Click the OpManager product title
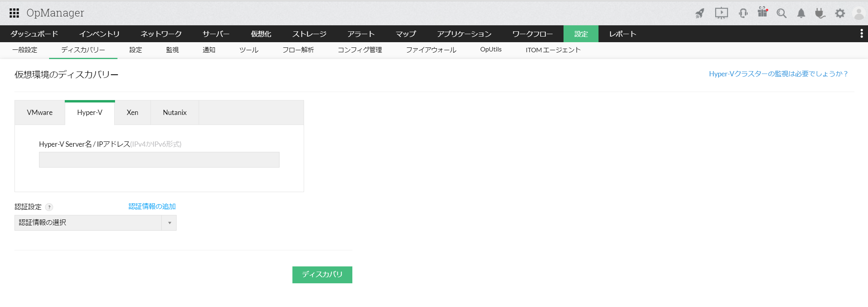Viewport: 868px width, 307px height. (55, 13)
